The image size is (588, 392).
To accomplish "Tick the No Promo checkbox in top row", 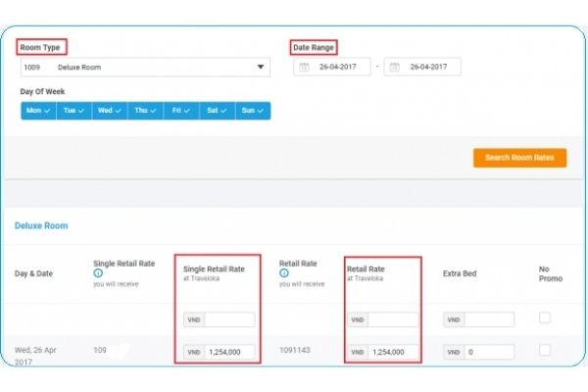I will pos(545,318).
